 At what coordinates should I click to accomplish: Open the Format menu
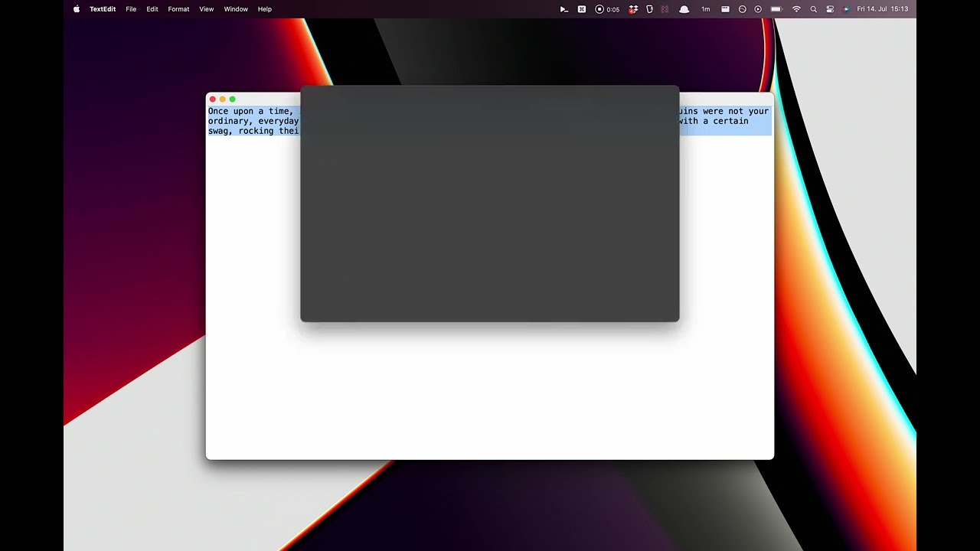click(178, 9)
